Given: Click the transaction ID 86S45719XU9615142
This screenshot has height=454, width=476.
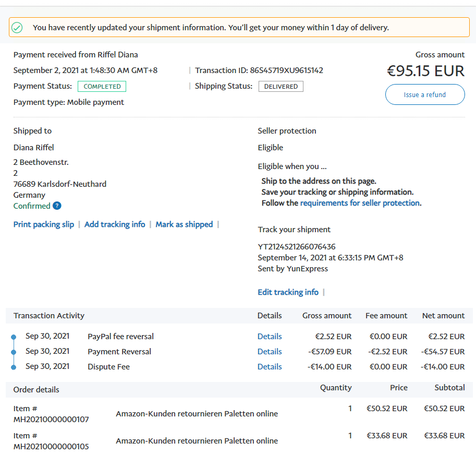Looking at the screenshot, I should 286,70.
